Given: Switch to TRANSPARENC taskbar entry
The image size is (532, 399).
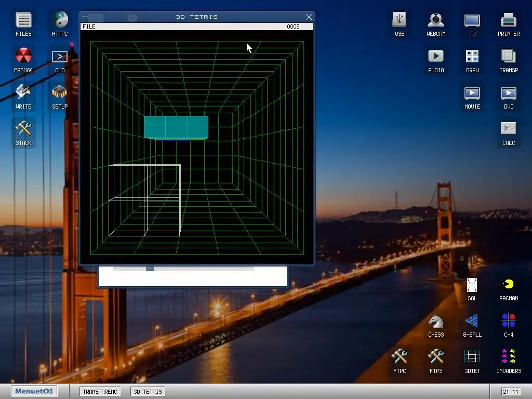Looking at the screenshot, I should tap(100, 392).
